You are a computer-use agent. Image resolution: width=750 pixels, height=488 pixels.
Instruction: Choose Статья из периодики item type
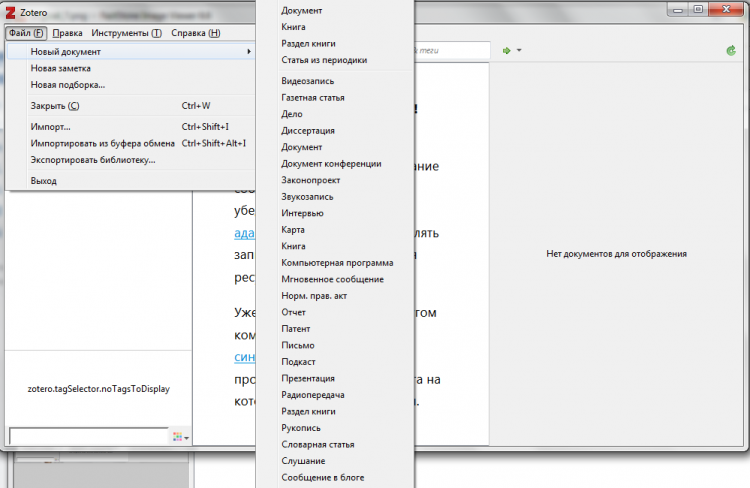pos(324,60)
